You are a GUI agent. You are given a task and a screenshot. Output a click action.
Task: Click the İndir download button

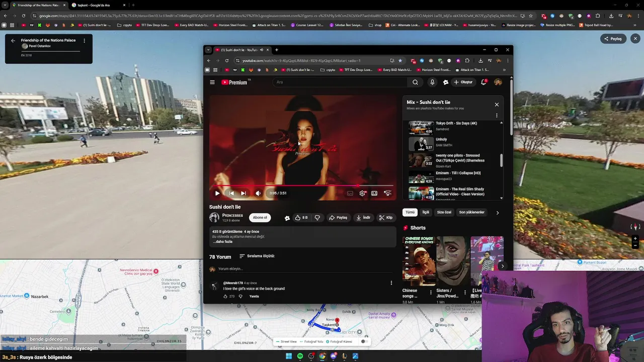coord(363,218)
